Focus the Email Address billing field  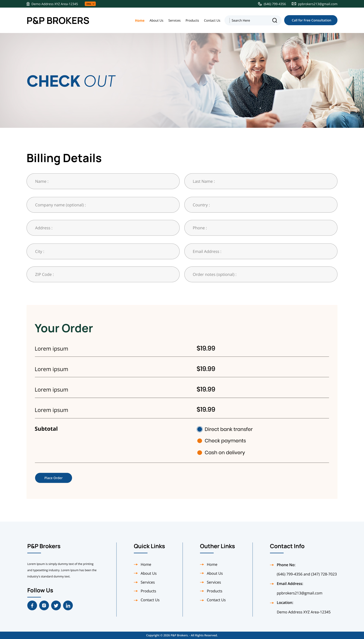pos(261,251)
